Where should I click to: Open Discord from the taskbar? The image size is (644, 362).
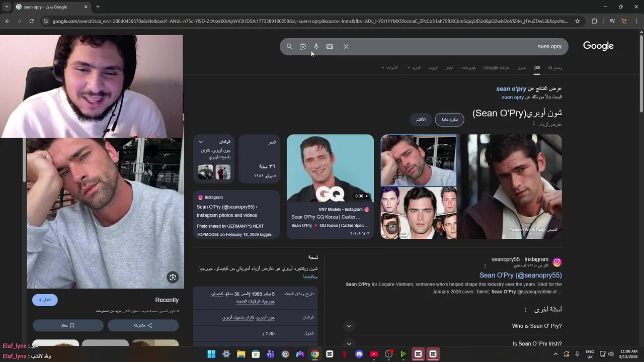[359, 354]
